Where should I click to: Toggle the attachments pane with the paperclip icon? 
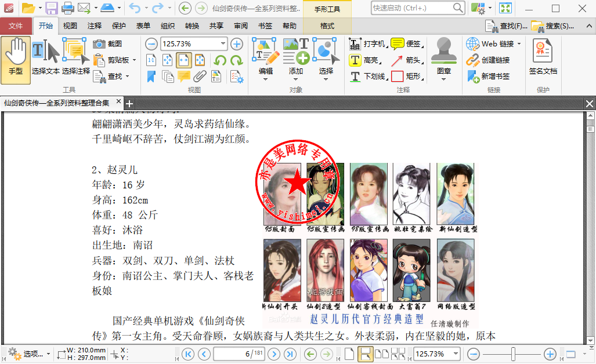coord(200,77)
